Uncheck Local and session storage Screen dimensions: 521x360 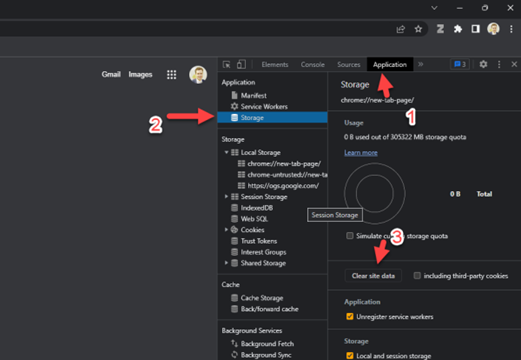[x=350, y=356]
